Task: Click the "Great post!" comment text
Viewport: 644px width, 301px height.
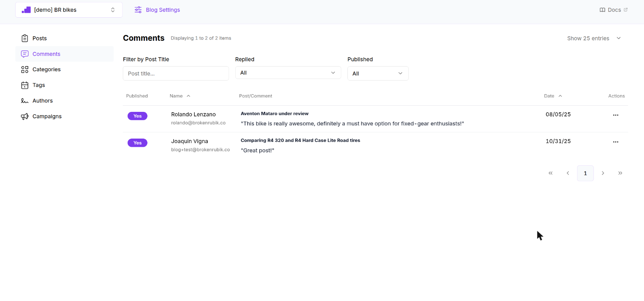Action: tap(258, 150)
